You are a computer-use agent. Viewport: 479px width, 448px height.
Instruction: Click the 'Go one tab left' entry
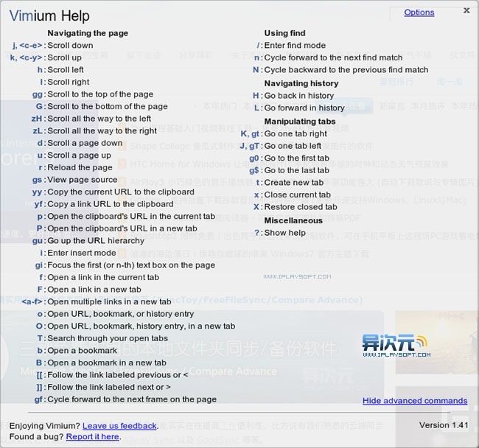tap(293, 147)
